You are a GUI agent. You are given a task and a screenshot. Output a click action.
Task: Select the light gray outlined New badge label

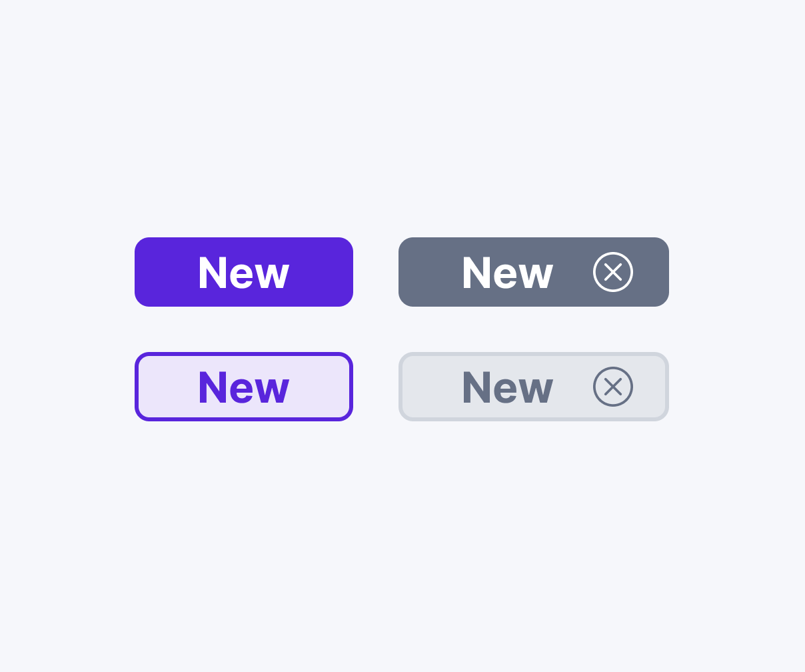507,387
